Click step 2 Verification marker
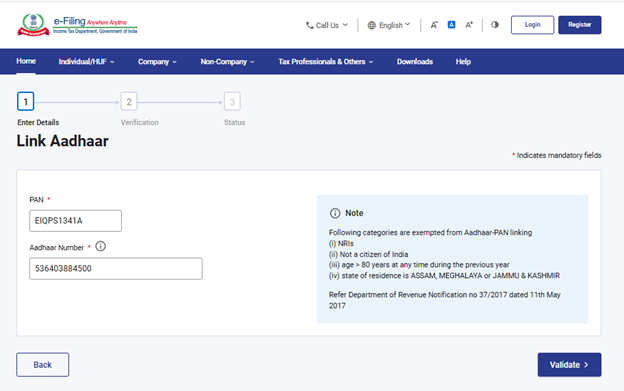Image resolution: width=624 pixels, height=391 pixels. pyautogui.click(x=129, y=102)
